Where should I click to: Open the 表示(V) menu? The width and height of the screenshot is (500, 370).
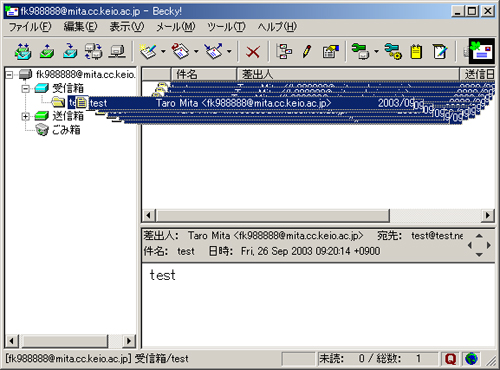point(127,27)
